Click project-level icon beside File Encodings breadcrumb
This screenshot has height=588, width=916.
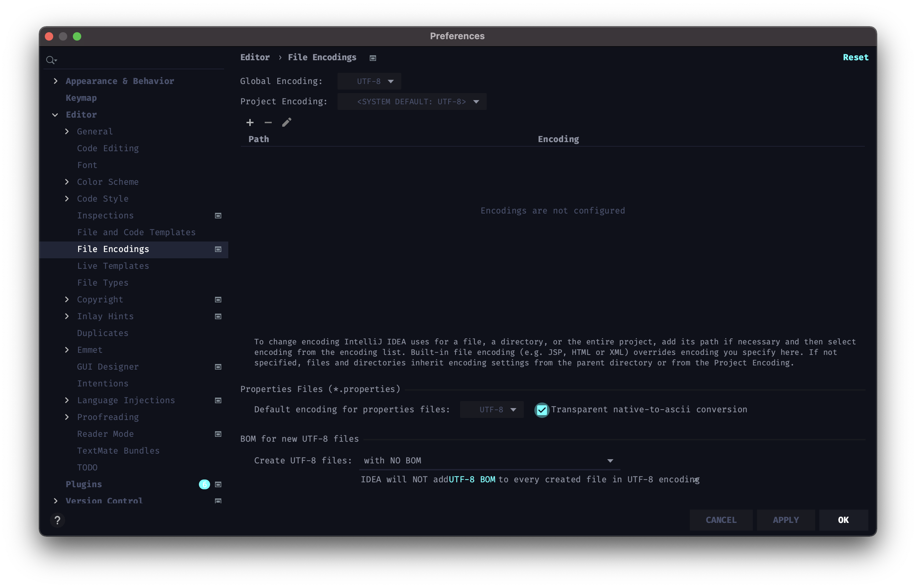tap(373, 58)
